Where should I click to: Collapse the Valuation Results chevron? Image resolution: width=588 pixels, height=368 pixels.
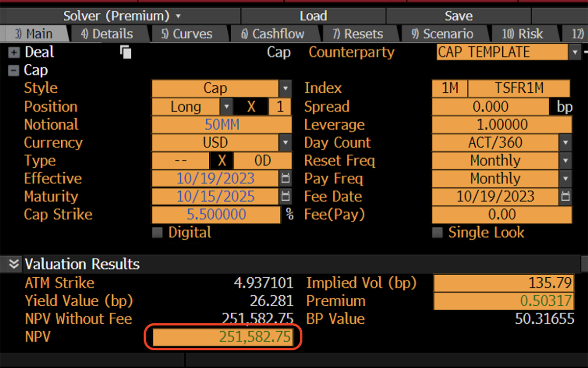pyautogui.click(x=14, y=264)
